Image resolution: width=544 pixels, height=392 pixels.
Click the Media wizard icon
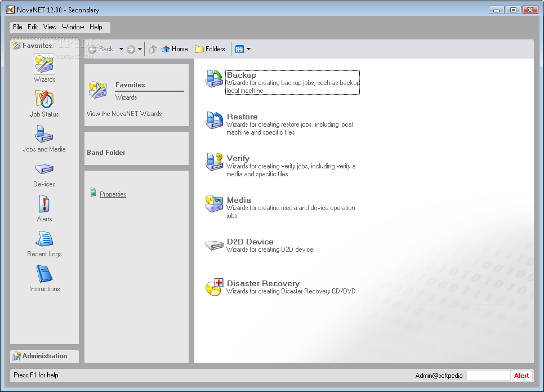(214, 204)
